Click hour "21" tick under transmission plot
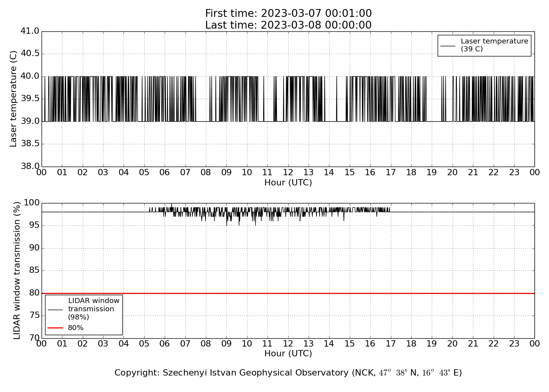The width and height of the screenshot is (549, 392). [x=473, y=344]
